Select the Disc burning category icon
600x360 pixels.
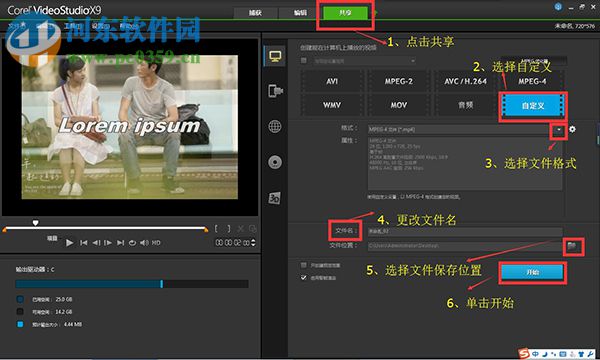click(x=275, y=162)
